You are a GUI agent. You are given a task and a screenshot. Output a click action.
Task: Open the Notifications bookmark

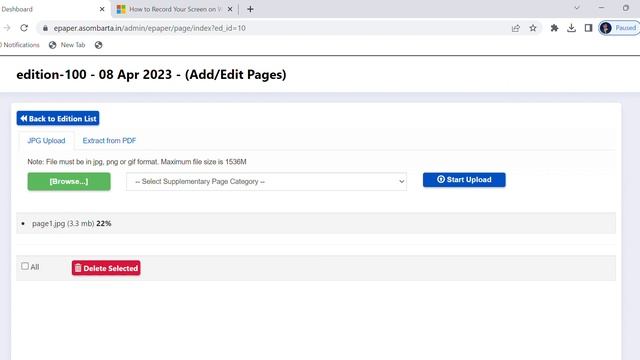point(20,45)
